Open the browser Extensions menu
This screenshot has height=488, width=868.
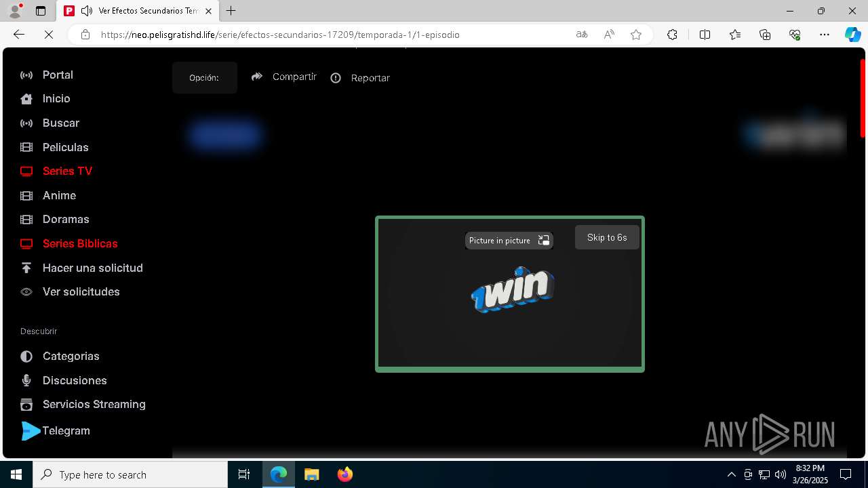pos(672,35)
